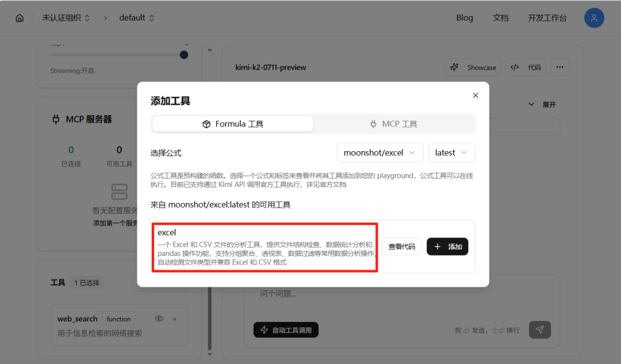
Task: Open 开发工作台 link
Action: pyautogui.click(x=547, y=18)
